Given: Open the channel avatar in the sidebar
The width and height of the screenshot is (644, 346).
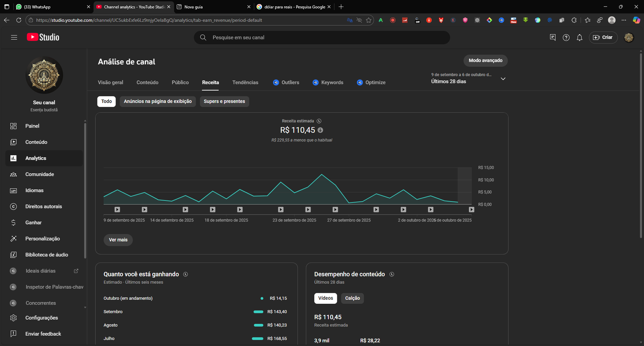Looking at the screenshot, I should point(44,75).
